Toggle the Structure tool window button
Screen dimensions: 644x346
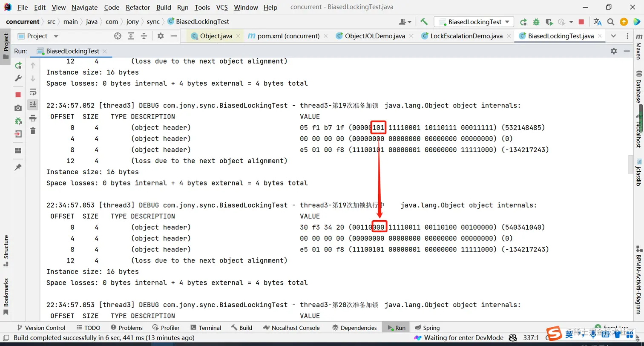coord(6,251)
